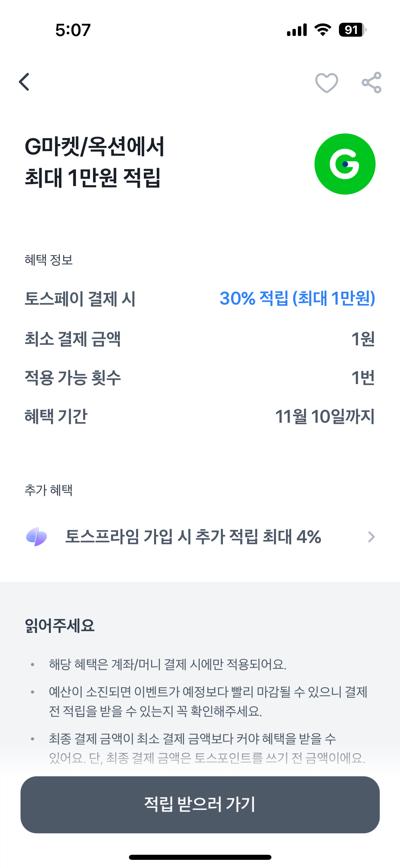This screenshot has width=400, height=868.
Task: Tap the Toss Prime purple icon
Action: (x=37, y=537)
